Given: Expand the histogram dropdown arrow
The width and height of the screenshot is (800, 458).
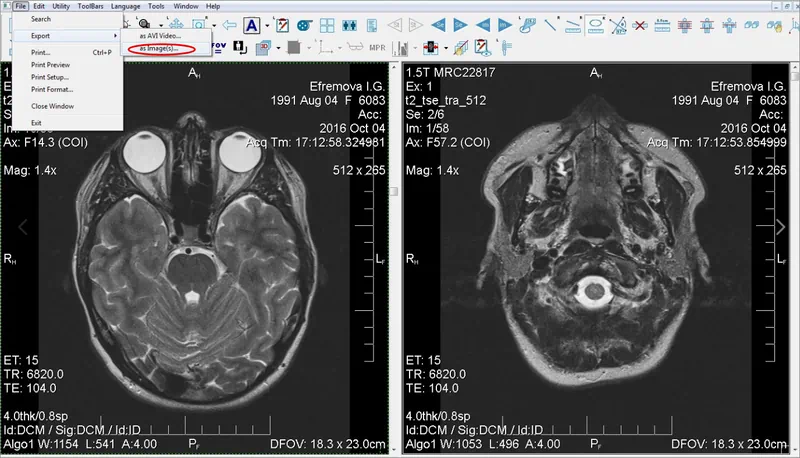Looking at the screenshot, I should tap(415, 48).
